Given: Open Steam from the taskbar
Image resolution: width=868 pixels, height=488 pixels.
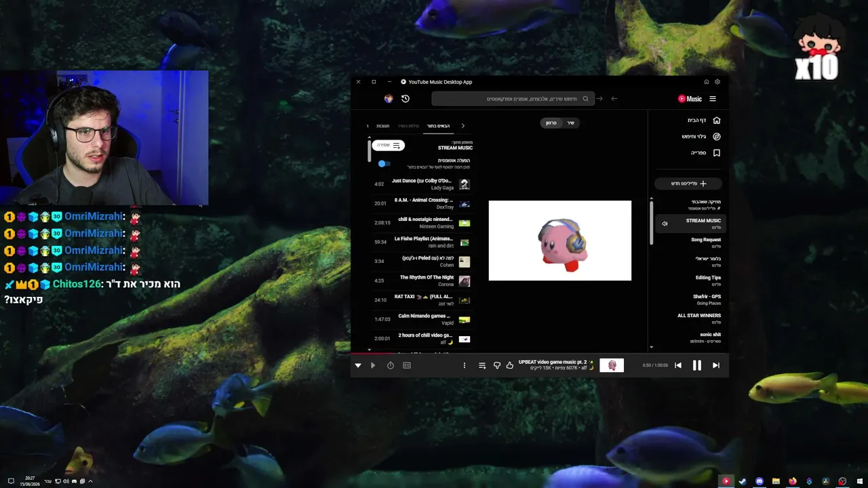Looking at the screenshot, I should coord(743,481).
